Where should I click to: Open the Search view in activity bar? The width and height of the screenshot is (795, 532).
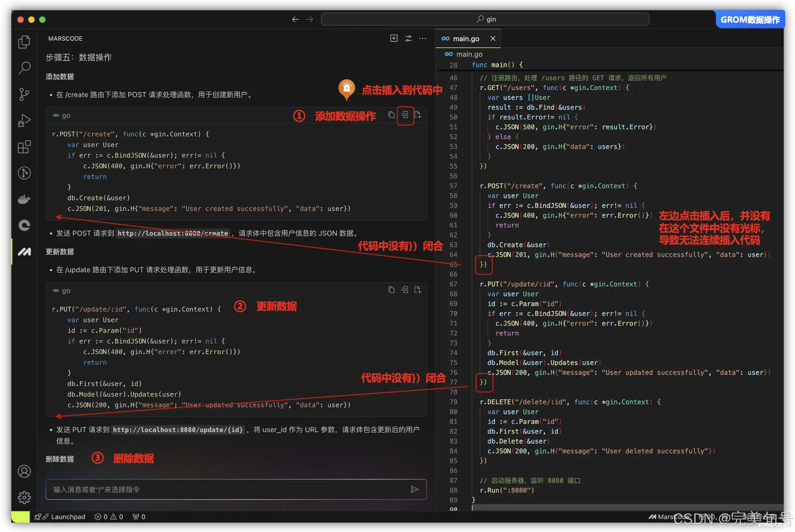coord(24,68)
